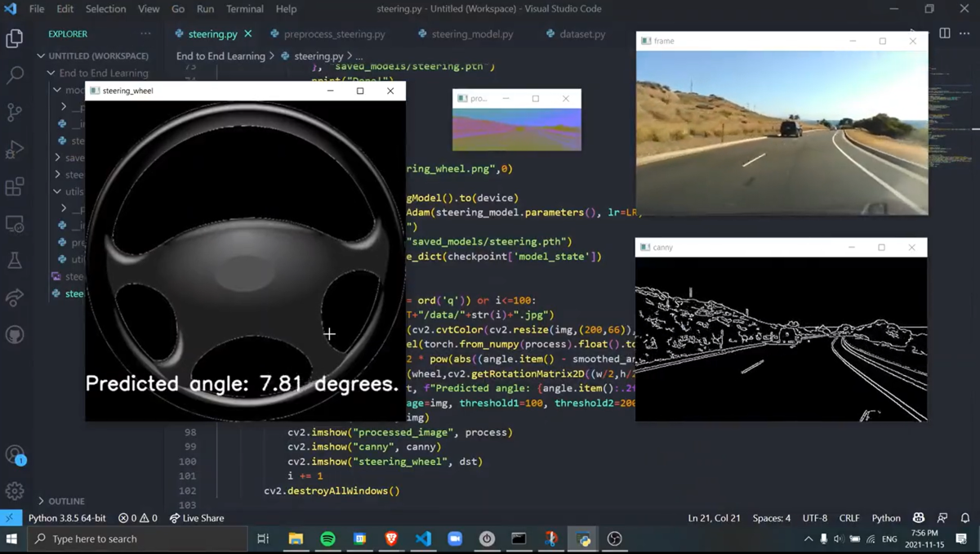Open the Accounts menu icon
This screenshot has height=554, width=980.
15,454
